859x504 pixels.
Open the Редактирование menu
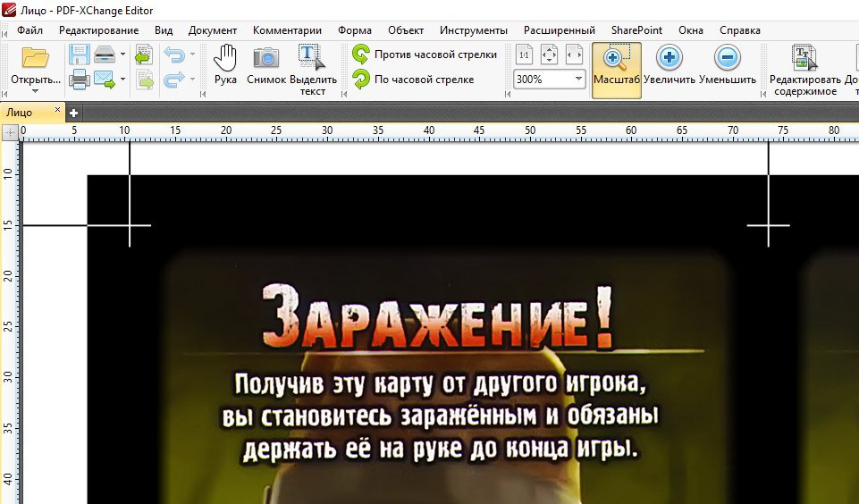pyautogui.click(x=98, y=30)
